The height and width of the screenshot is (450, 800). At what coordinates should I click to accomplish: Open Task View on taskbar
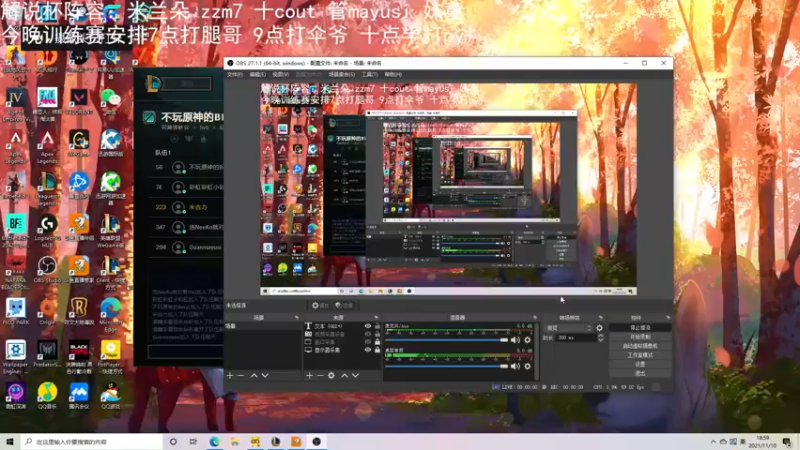click(x=193, y=441)
